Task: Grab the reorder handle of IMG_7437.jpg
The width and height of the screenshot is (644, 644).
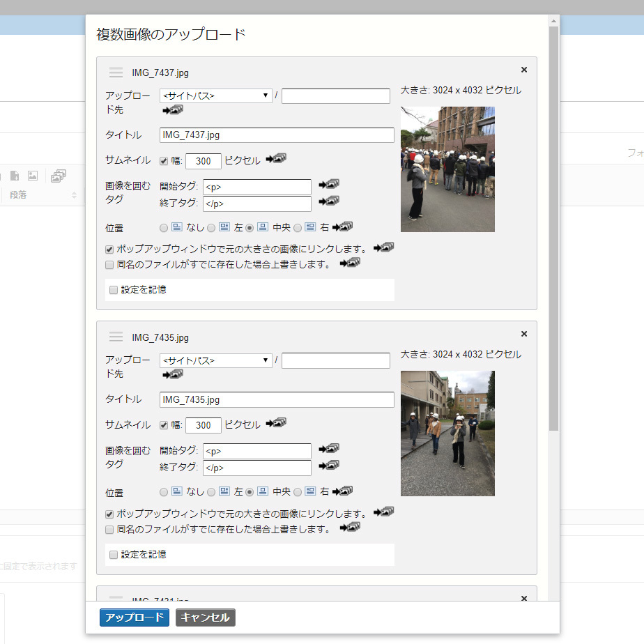Action: (116, 72)
